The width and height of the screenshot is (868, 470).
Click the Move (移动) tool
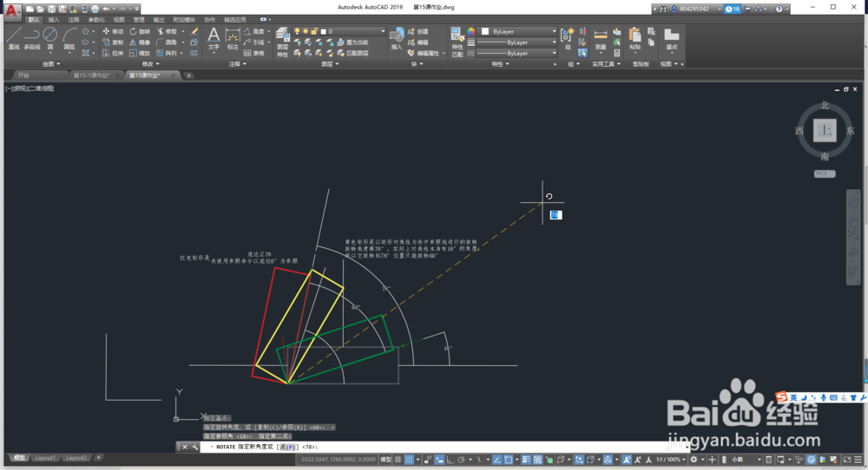[113, 31]
